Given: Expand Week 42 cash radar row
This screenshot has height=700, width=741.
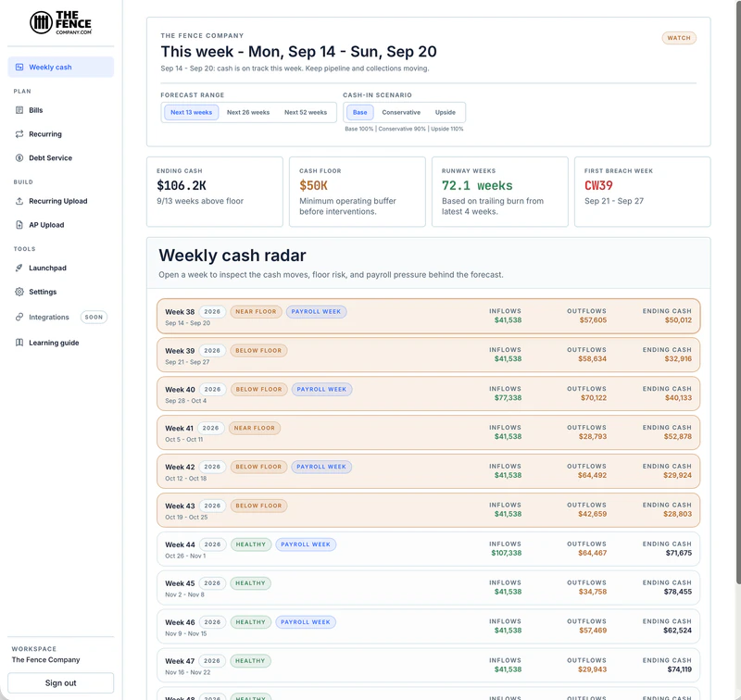Looking at the screenshot, I should pyautogui.click(x=428, y=471).
